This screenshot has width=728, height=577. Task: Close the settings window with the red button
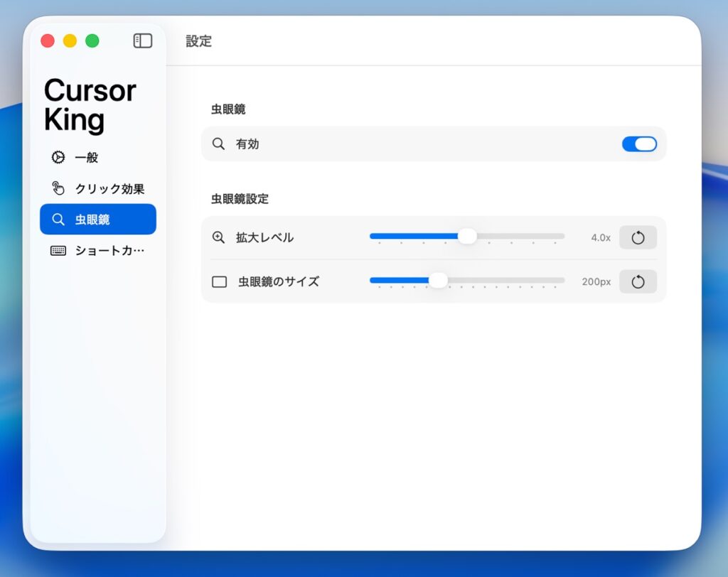point(48,41)
